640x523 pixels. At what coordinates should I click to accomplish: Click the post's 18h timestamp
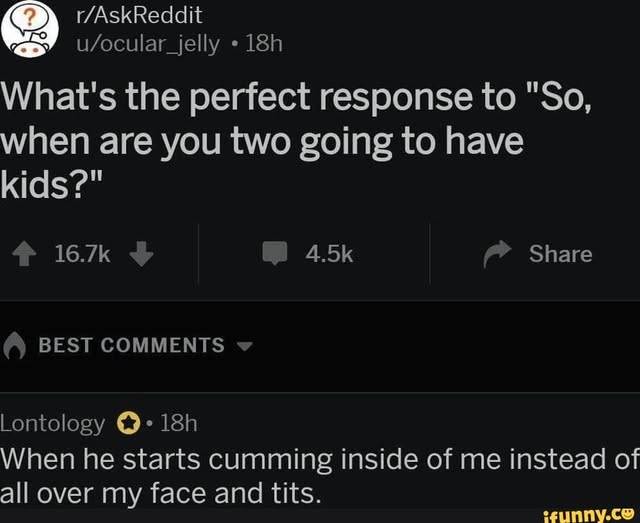264,43
